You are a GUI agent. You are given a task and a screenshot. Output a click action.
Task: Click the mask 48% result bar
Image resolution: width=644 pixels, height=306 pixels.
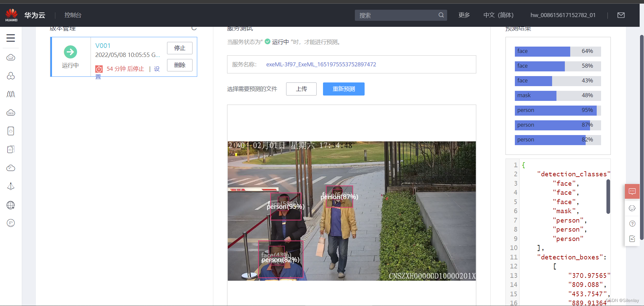[x=558, y=96]
